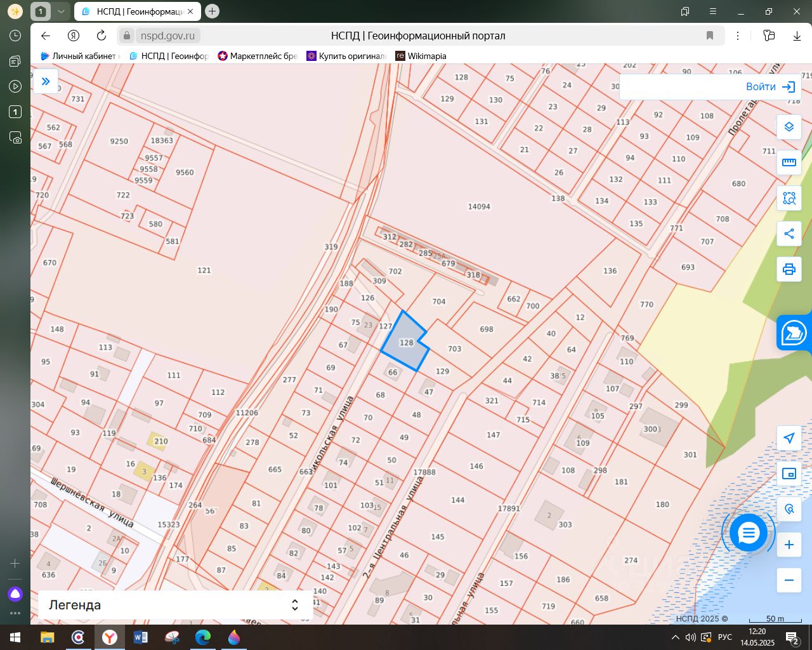Image resolution: width=812 pixels, height=650 pixels.
Task: Open Alice assistant in browser sidebar
Action: pos(15,594)
